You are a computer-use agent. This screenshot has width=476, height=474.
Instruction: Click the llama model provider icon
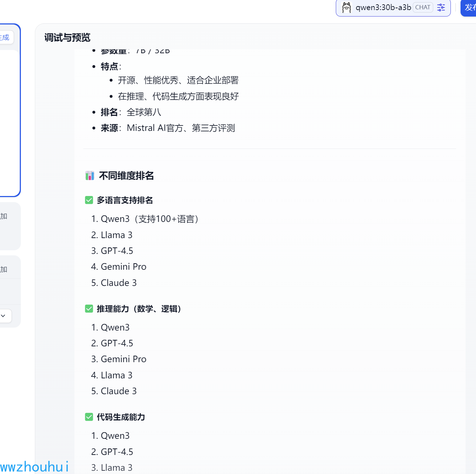point(346,7)
